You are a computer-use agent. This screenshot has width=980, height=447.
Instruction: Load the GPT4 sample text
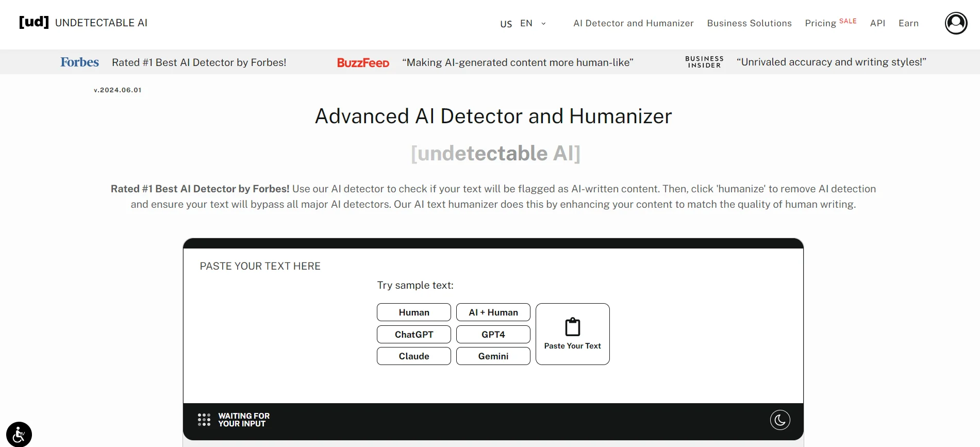(493, 334)
